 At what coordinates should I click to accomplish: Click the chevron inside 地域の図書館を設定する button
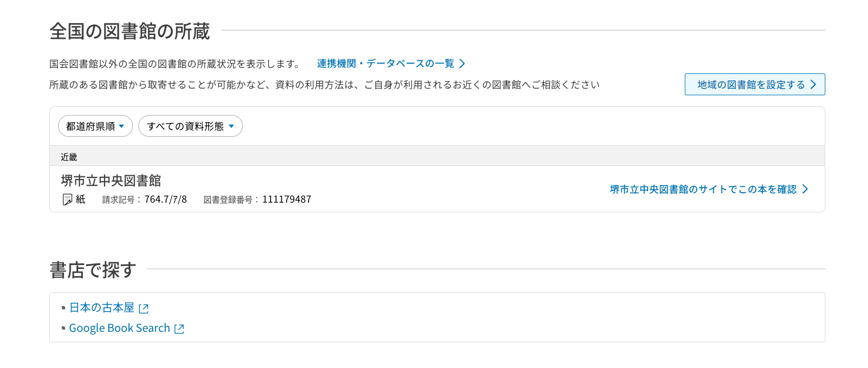point(813,84)
